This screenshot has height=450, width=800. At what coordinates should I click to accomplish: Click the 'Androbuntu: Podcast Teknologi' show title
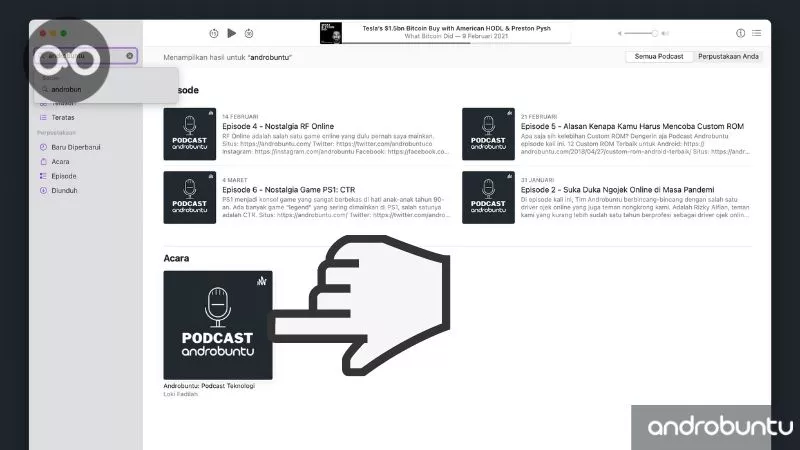pos(209,386)
